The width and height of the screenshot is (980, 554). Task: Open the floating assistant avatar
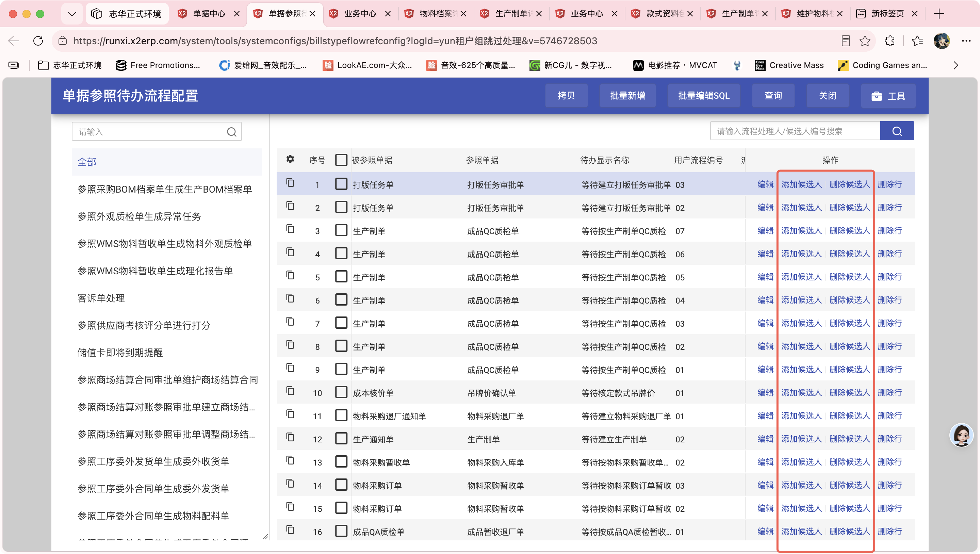(x=961, y=435)
